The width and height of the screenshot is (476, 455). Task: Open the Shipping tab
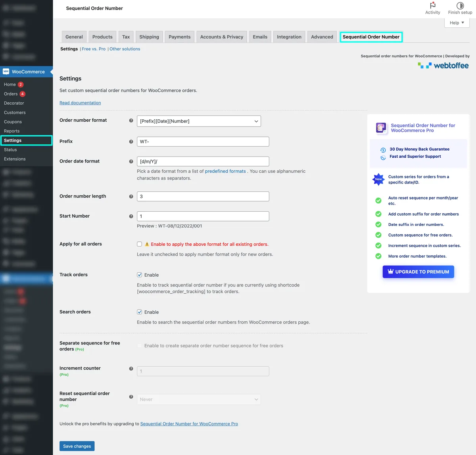click(x=149, y=37)
